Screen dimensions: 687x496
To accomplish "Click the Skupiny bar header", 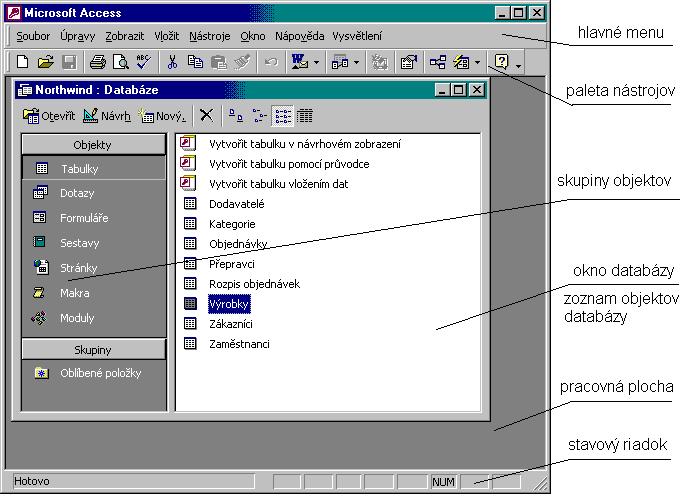I will [x=94, y=350].
